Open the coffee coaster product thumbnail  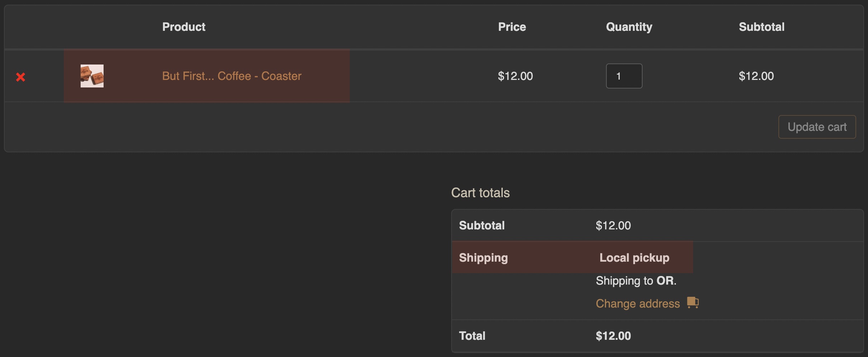pyautogui.click(x=92, y=76)
